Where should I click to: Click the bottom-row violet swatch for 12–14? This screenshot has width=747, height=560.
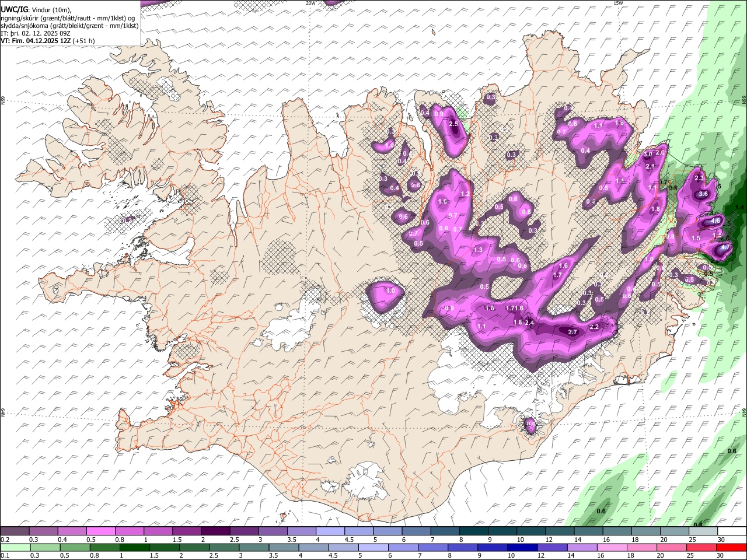[552, 547]
